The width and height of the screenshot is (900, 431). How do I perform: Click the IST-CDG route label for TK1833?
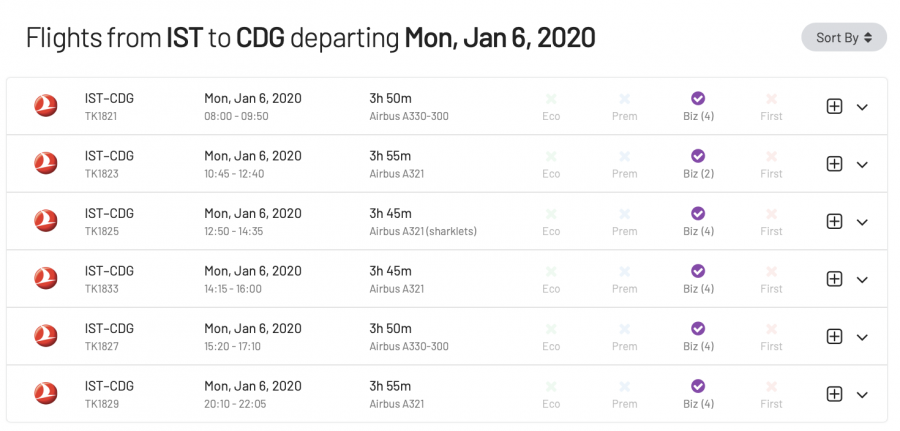109,271
